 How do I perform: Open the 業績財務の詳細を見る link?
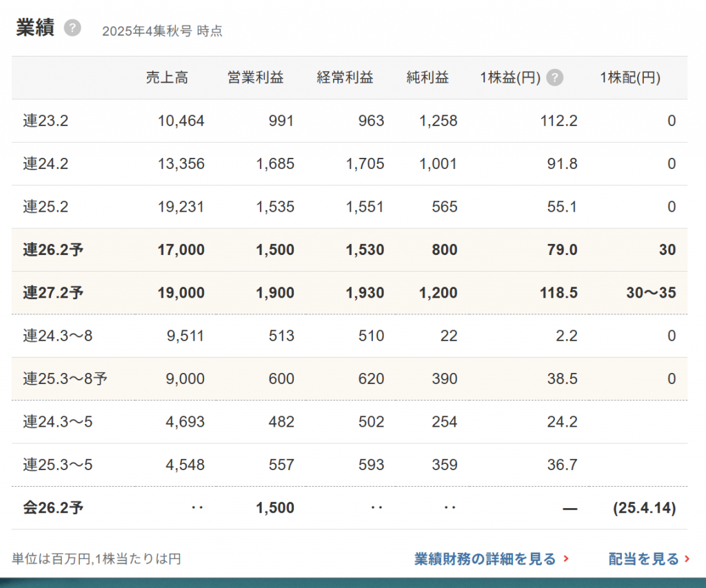coord(485,559)
